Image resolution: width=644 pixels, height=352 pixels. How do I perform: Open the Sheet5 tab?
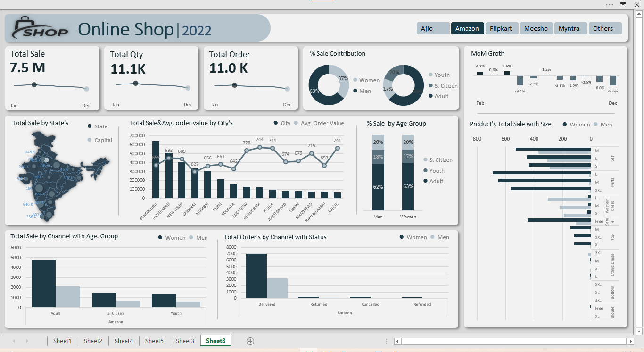coord(154,341)
